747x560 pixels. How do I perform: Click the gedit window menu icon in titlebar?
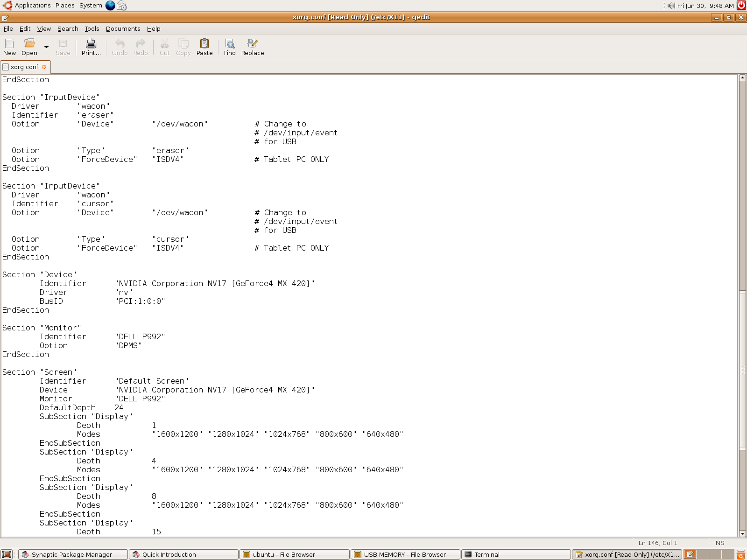(x=5, y=17)
